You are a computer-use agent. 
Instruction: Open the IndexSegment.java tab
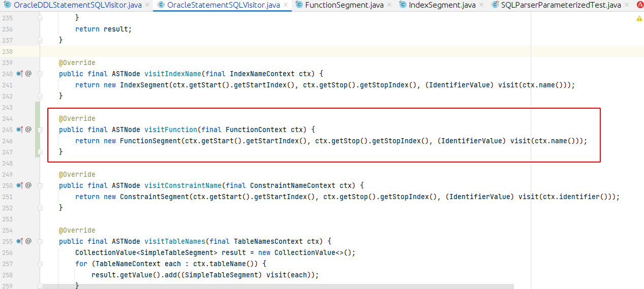click(x=442, y=5)
